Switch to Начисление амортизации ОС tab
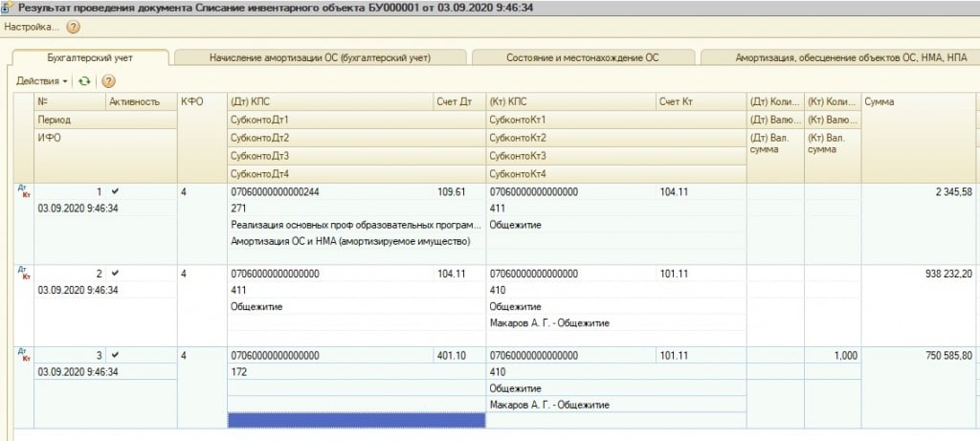 click(320, 57)
